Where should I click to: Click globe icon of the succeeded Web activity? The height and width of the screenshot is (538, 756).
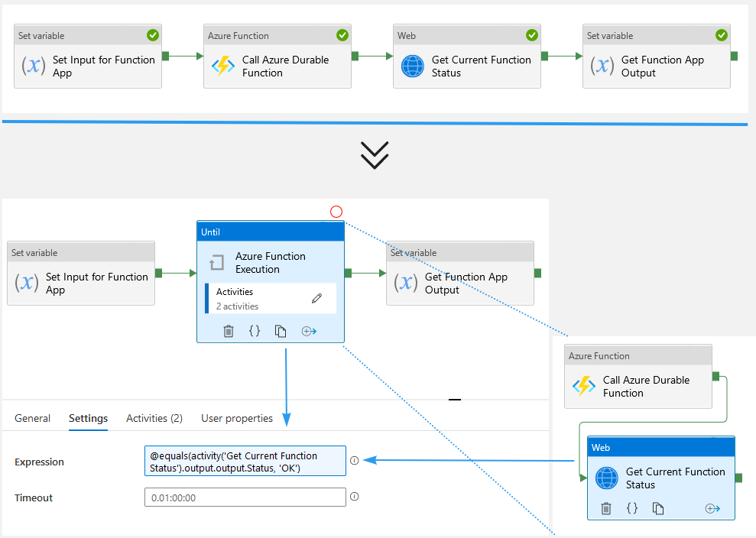[x=413, y=66]
